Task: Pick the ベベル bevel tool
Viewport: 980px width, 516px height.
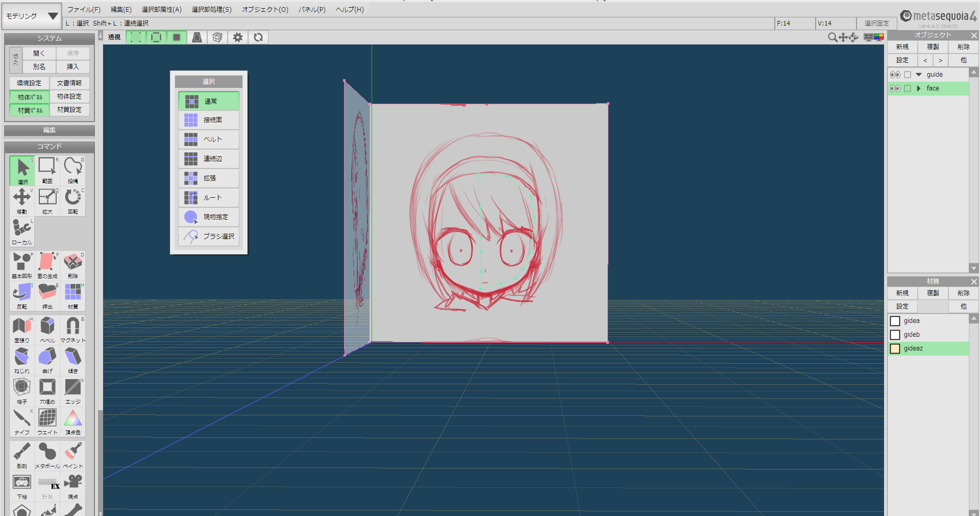Action: 47,330
